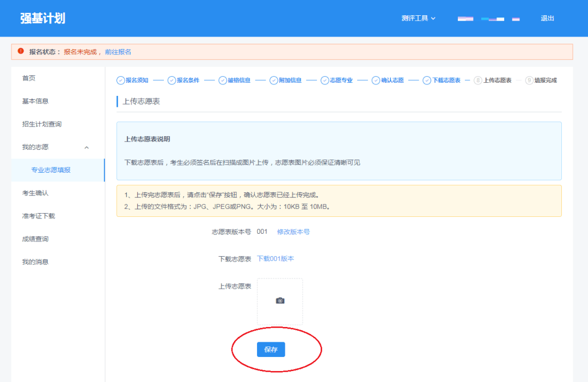Open 专业志愿填报 submenu item
Screen dimensions: 588x382
[x=51, y=170]
